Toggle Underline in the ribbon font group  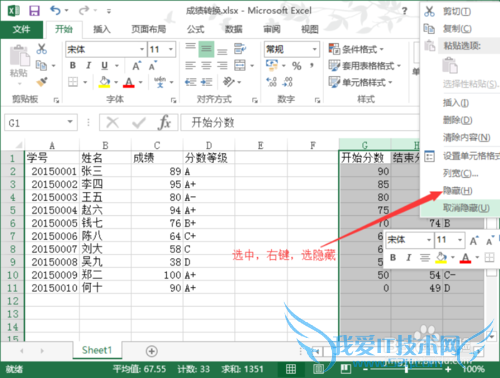104,65
